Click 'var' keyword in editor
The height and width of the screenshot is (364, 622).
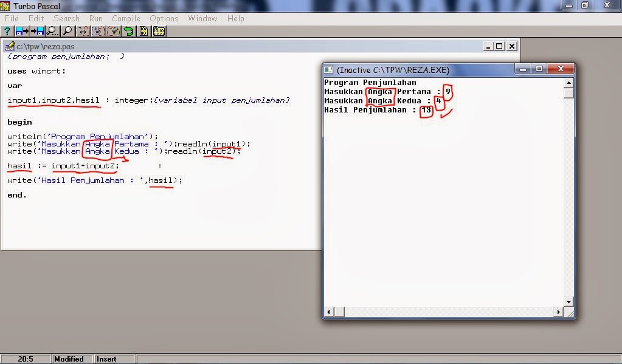pos(15,86)
